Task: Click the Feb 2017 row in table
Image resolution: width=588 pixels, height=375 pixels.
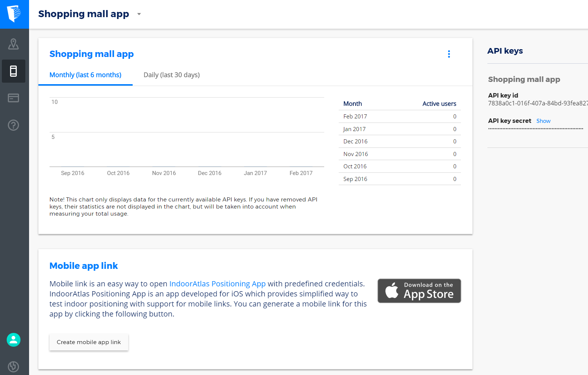Action: pos(399,117)
